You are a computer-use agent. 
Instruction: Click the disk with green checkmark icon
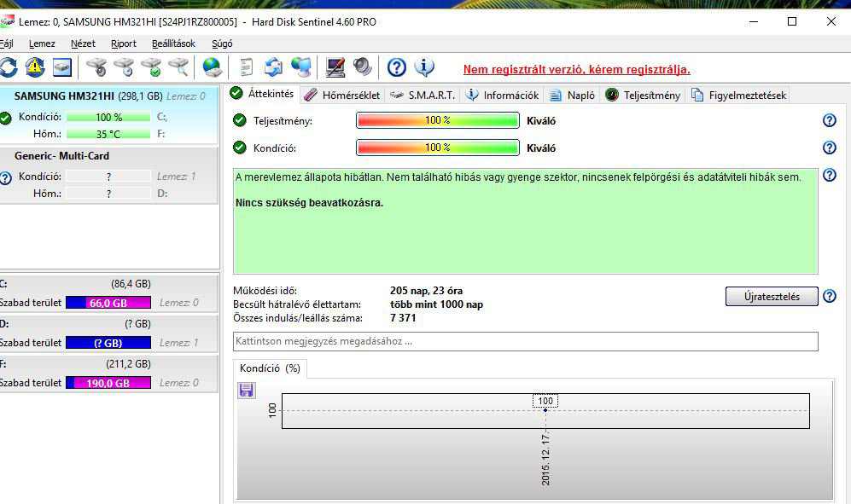[151, 68]
